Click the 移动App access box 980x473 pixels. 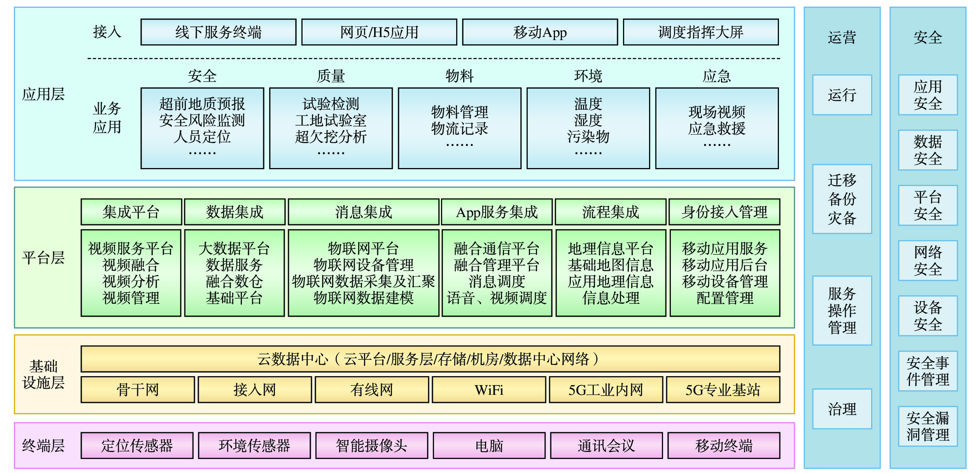tap(540, 32)
